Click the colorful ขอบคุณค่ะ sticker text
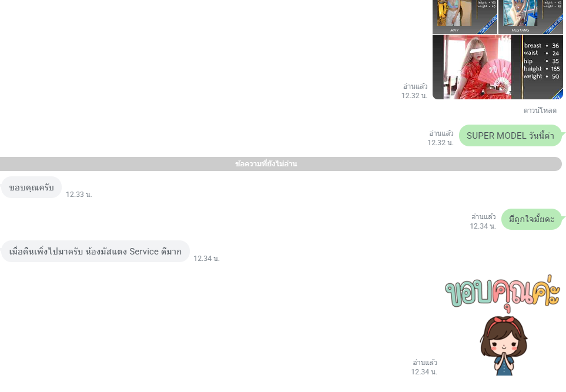 point(502,292)
